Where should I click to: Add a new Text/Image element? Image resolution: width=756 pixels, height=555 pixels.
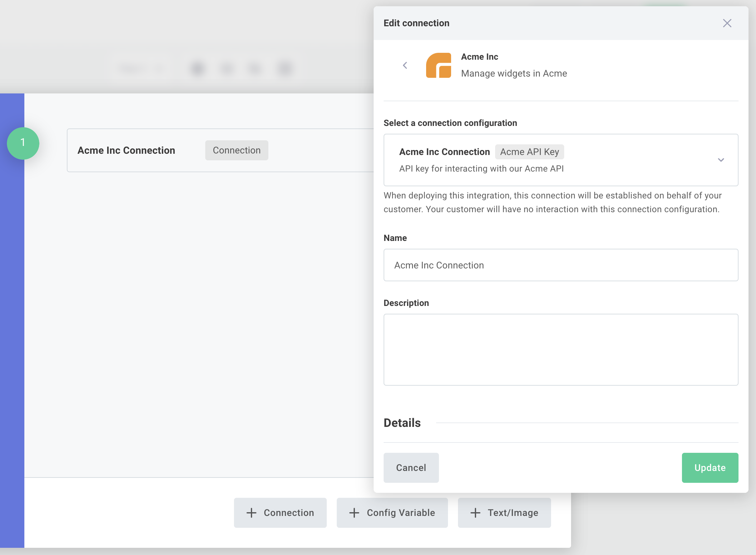pos(504,513)
